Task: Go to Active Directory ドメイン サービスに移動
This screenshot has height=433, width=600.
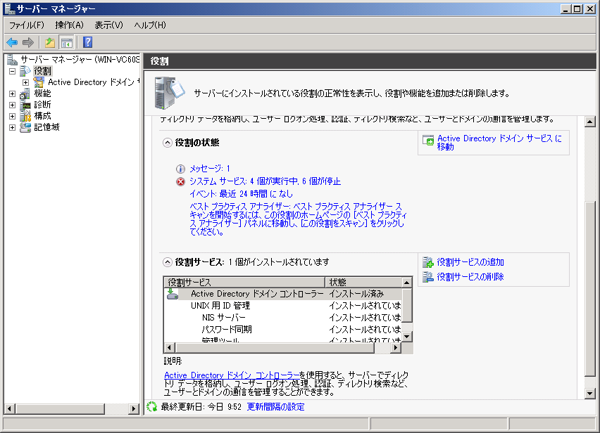Action: click(x=499, y=143)
